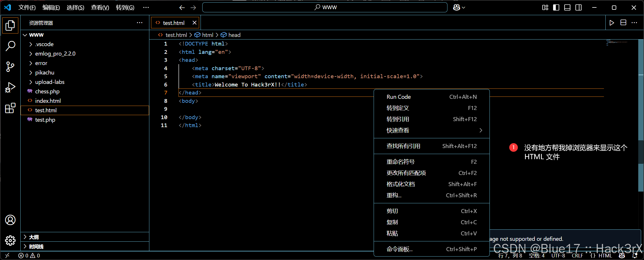Open the Search view in the activity bar
The width and height of the screenshot is (644, 260).
click(10, 46)
